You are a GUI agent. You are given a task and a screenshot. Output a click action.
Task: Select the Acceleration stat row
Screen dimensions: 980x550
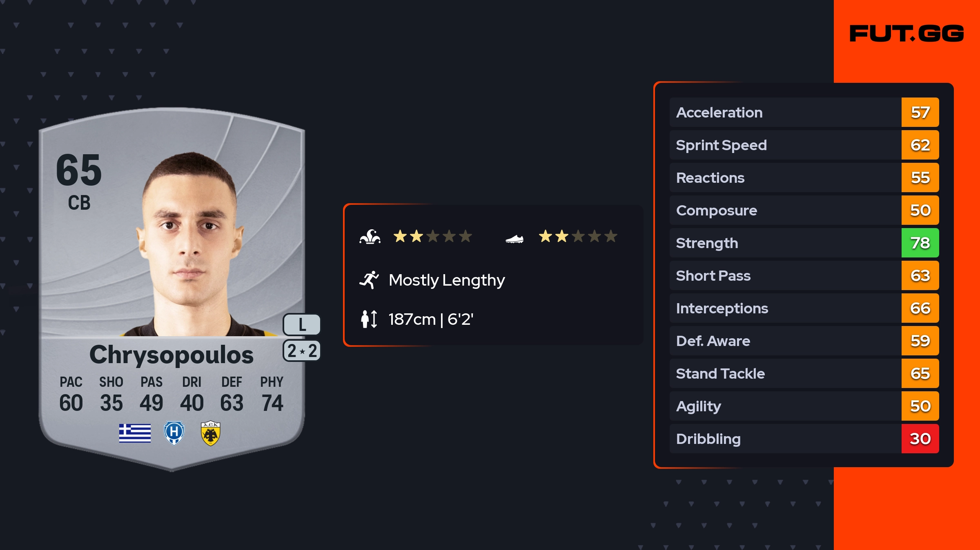(x=784, y=113)
